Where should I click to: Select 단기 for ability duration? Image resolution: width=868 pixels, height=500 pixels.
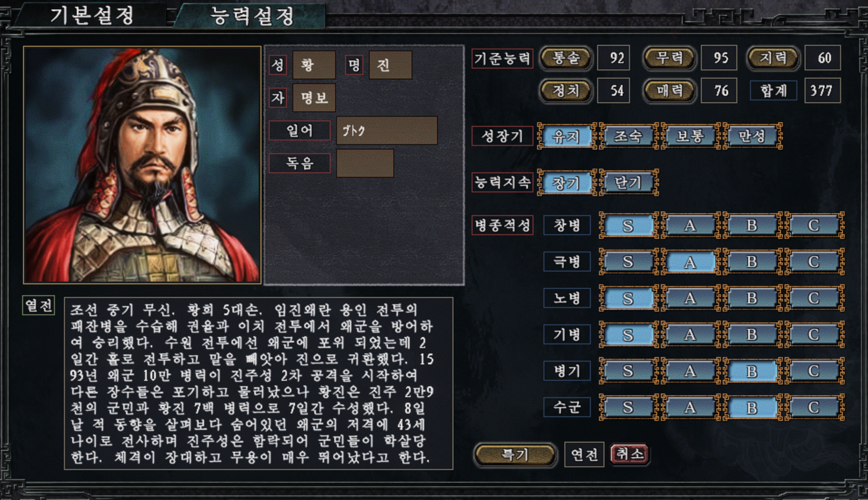coord(628,183)
